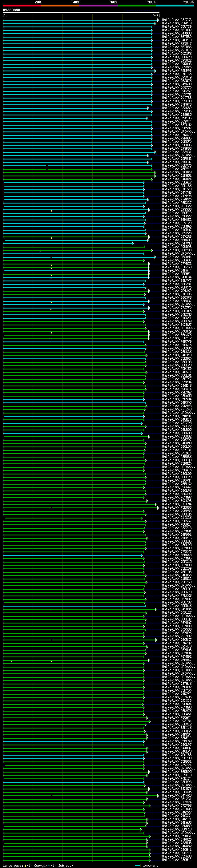The height and width of the screenshot is (868, 197).
Task: Click the cyan =100char scale bar
Action: [x=137, y=866]
